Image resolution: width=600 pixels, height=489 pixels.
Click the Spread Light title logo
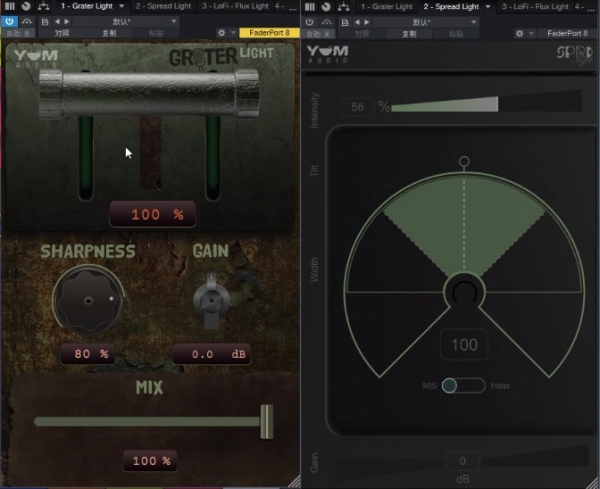point(575,54)
